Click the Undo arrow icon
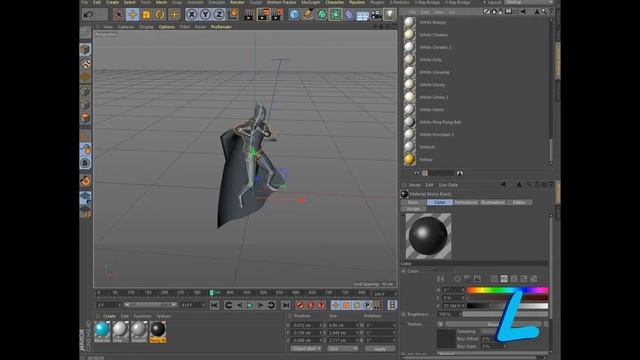 88,15
